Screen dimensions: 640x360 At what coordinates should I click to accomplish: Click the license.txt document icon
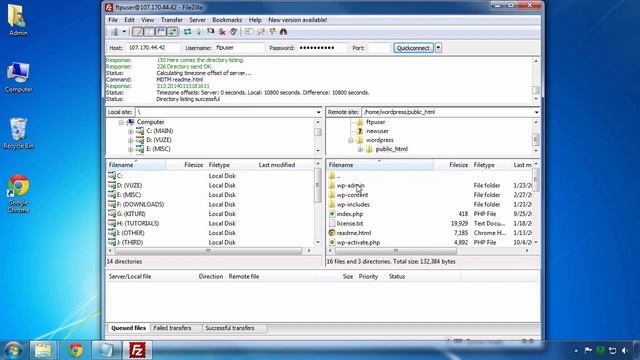332,223
